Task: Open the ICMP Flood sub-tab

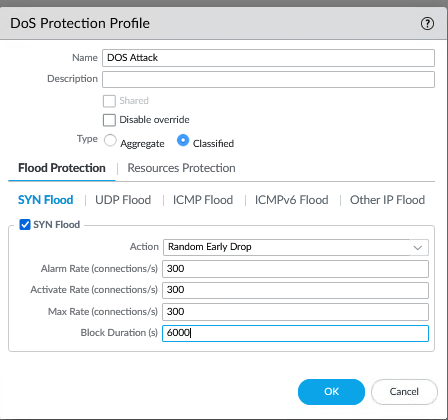Action: click(x=203, y=200)
